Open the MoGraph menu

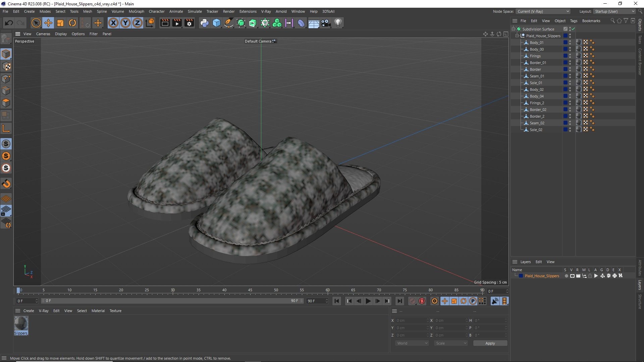(x=136, y=11)
